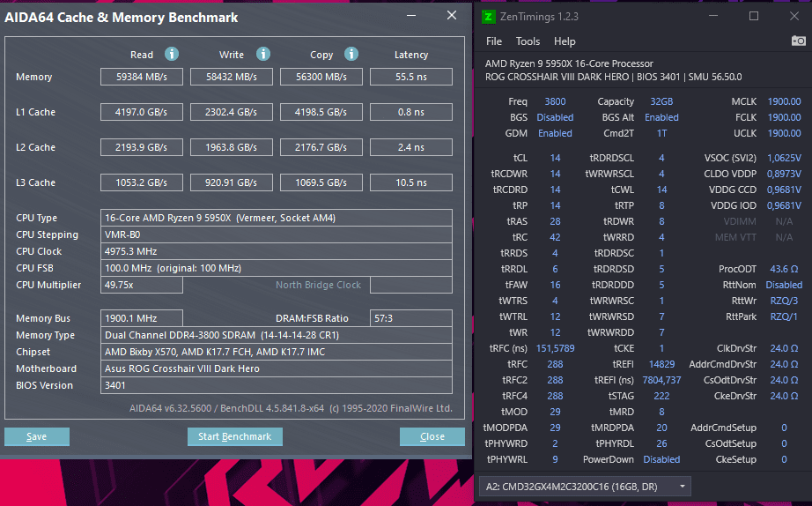Click the Memory Write value 58432 MB/s
This screenshot has width=812, height=506.
232,77
